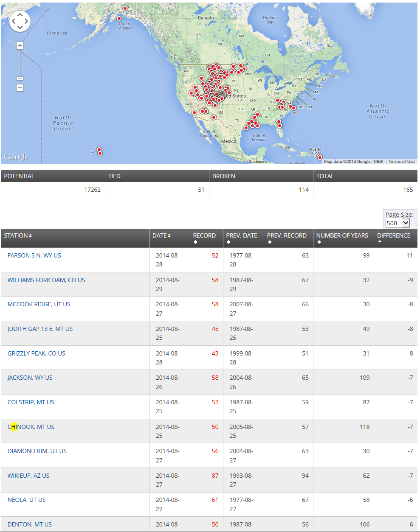The image size is (420, 532).
Task: Click the map zoom slider handle
Action: point(20,78)
